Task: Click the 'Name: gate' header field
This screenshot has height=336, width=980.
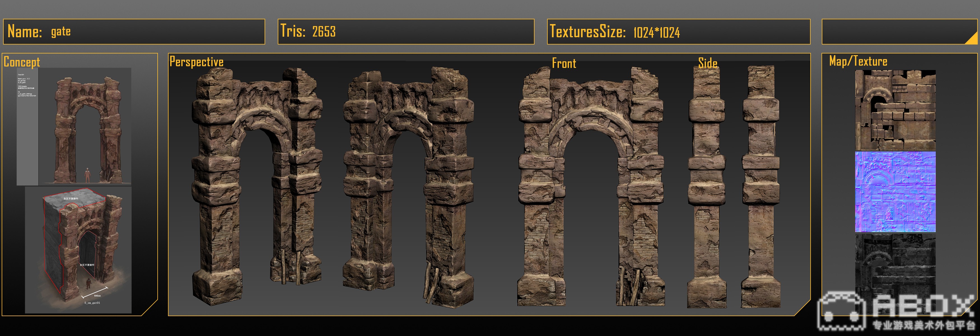Action: click(x=134, y=32)
